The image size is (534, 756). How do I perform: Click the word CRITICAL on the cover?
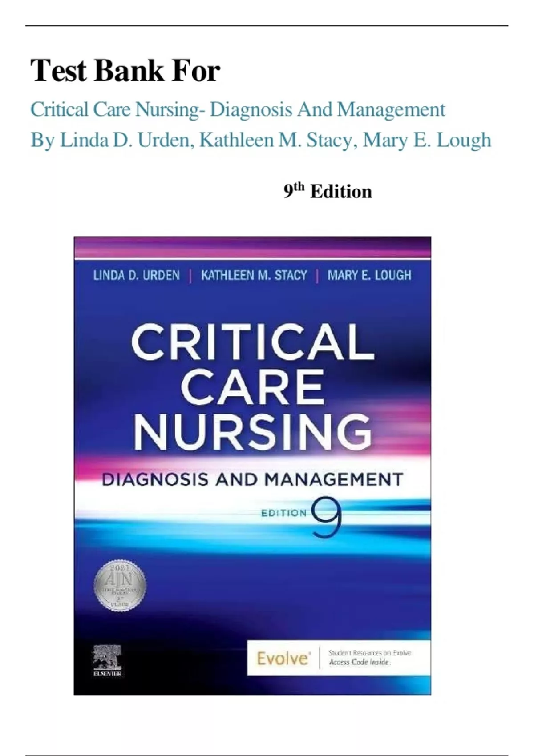[252, 342]
